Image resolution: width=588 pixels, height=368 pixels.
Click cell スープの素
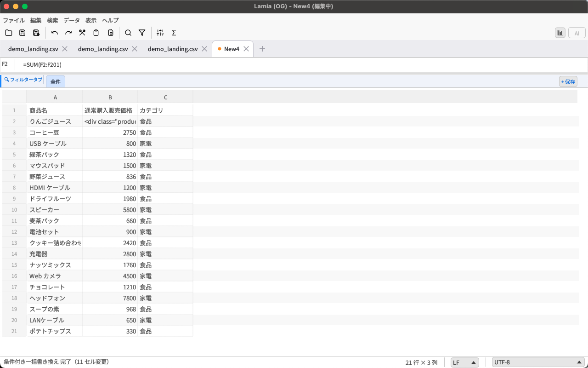[x=54, y=309]
